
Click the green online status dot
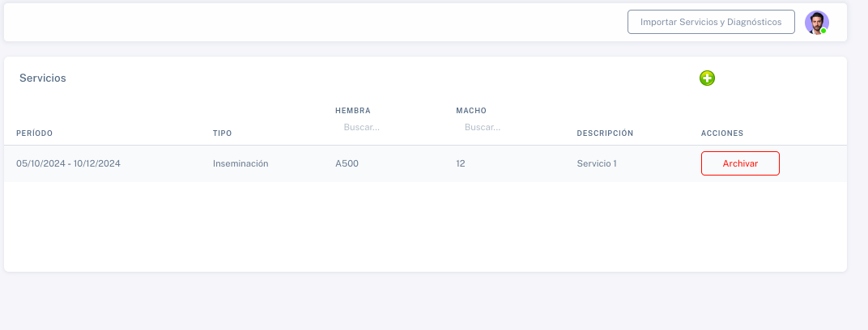pyautogui.click(x=823, y=31)
